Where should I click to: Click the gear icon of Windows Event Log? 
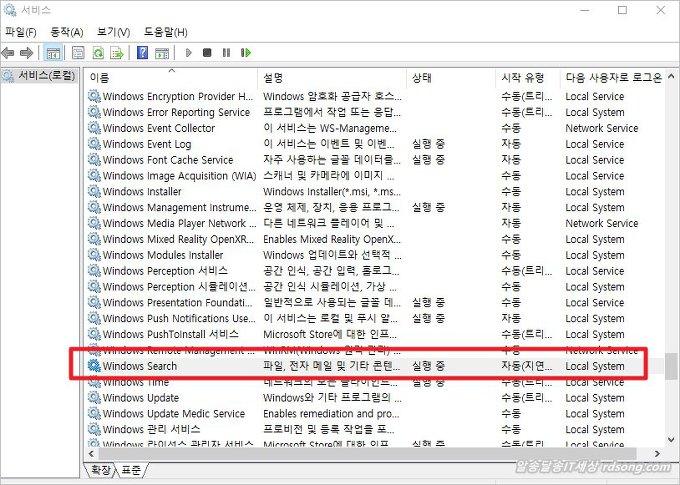[94, 144]
